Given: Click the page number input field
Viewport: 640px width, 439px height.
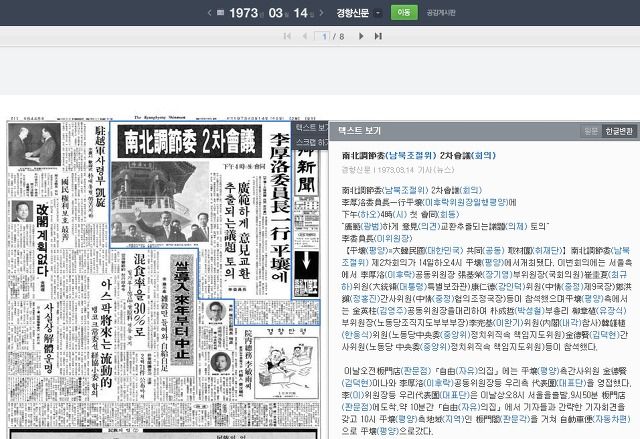Looking at the screenshot, I should (x=322, y=36).
